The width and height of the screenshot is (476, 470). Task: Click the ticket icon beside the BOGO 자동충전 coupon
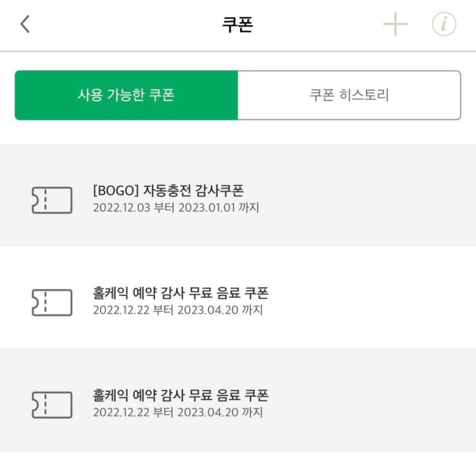pyautogui.click(x=52, y=201)
